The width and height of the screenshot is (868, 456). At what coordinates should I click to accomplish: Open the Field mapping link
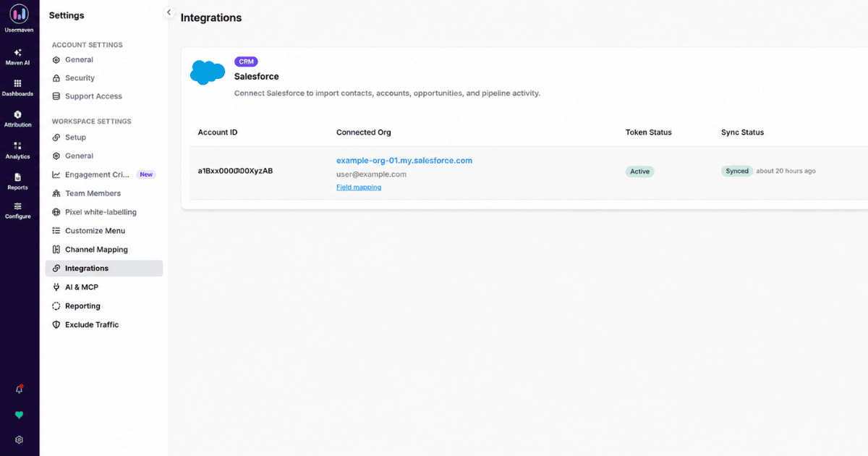[x=359, y=187]
